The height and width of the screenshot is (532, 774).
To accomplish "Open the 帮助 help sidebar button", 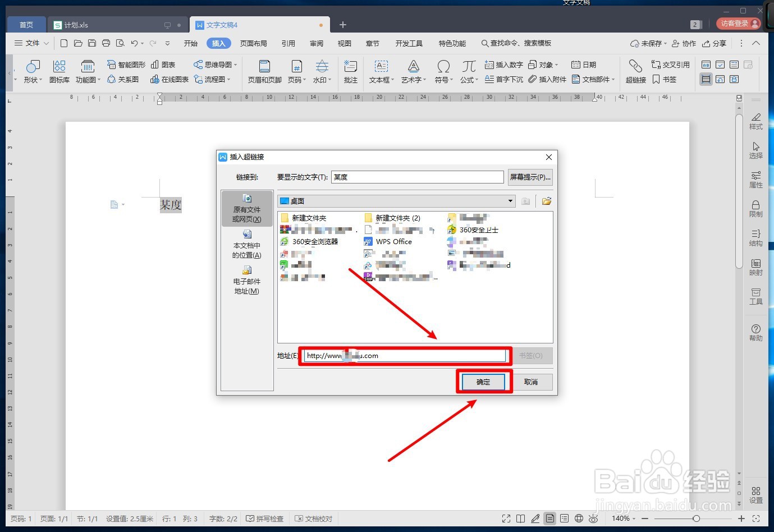I will coord(756,332).
